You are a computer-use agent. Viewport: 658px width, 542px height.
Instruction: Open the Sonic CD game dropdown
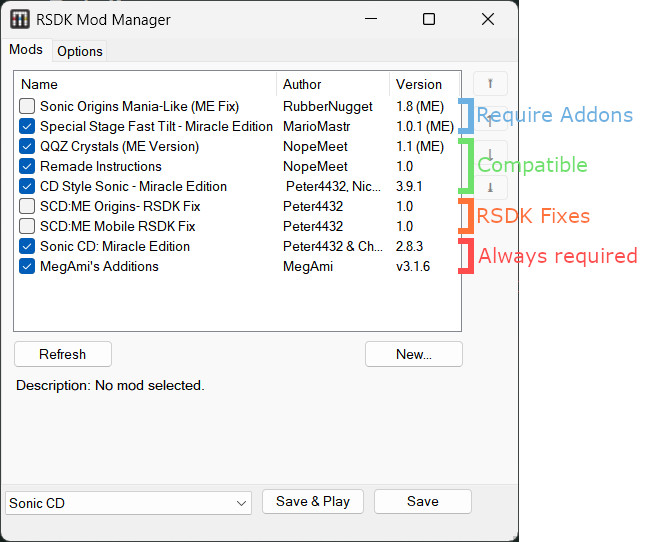[x=128, y=503]
